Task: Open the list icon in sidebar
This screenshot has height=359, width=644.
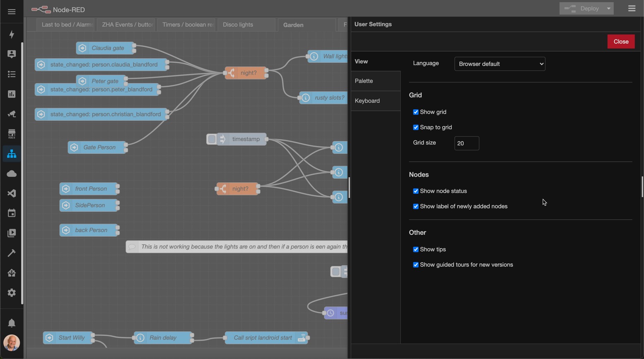Action: (12, 74)
